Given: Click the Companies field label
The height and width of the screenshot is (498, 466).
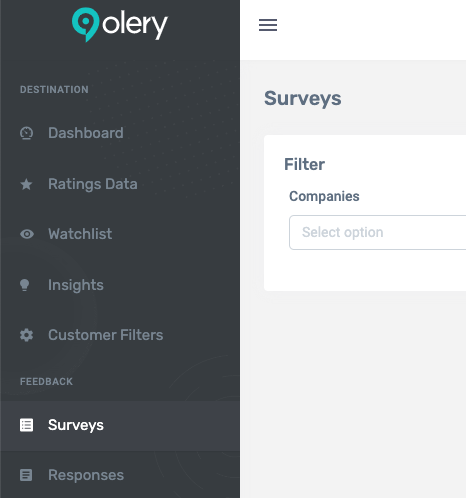Looking at the screenshot, I should point(324,196).
